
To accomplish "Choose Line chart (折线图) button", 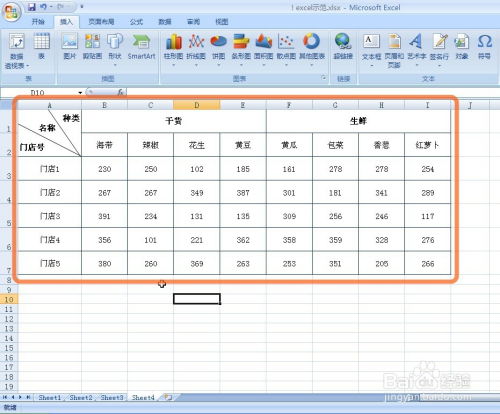I will pyautogui.click(x=196, y=49).
